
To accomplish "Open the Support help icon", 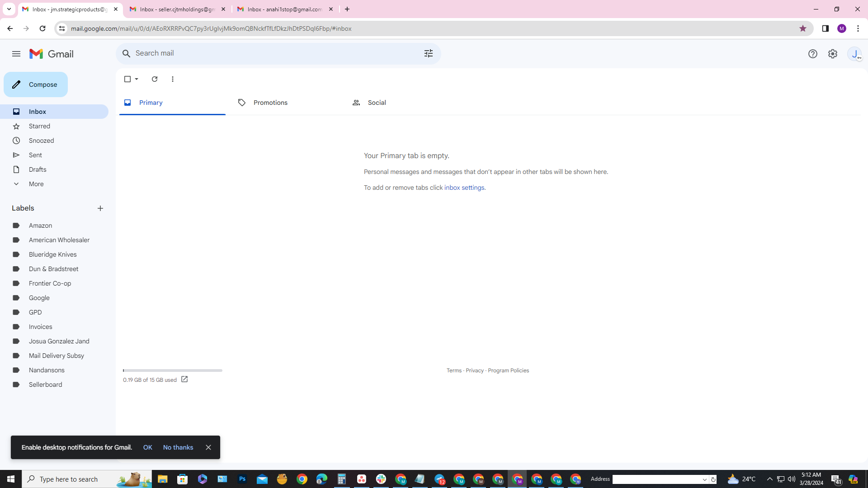I will point(813,54).
